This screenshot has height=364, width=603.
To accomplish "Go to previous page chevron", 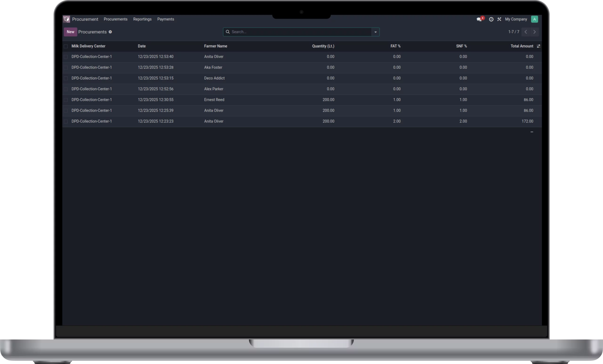I will click(526, 32).
